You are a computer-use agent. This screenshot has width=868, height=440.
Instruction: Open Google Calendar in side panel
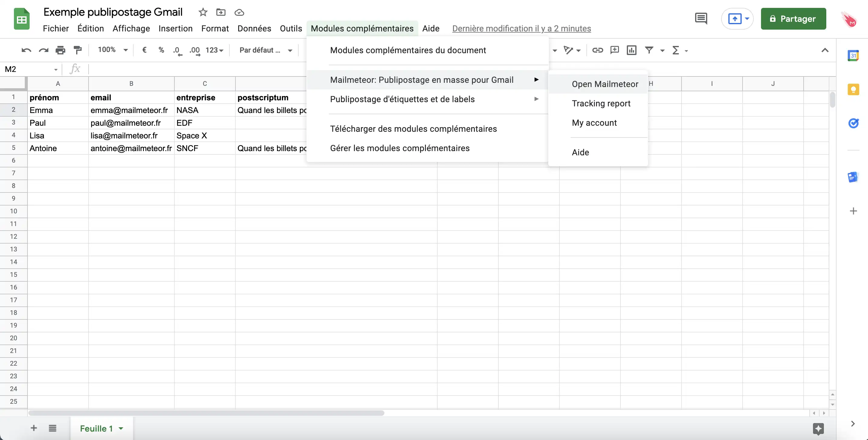(x=853, y=56)
